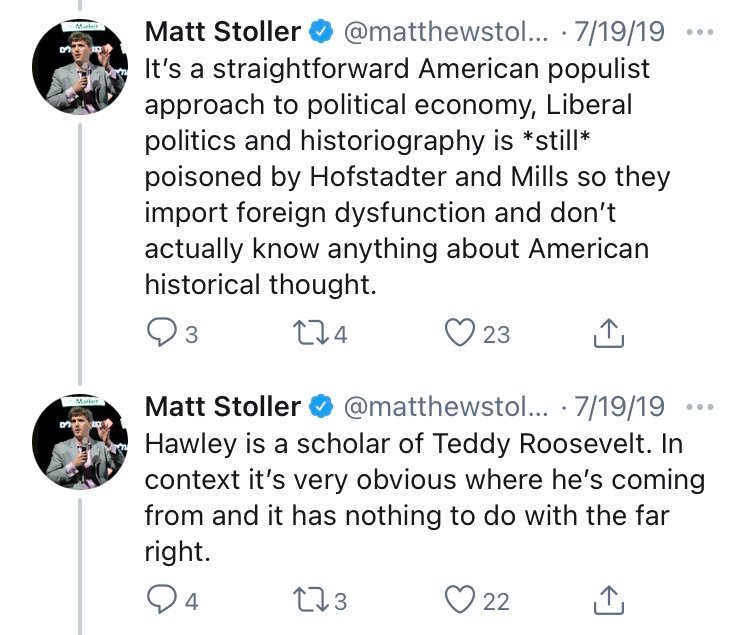
Task: Share the Hawley Teddy Roosevelt tweet
Action: pyautogui.click(x=609, y=600)
